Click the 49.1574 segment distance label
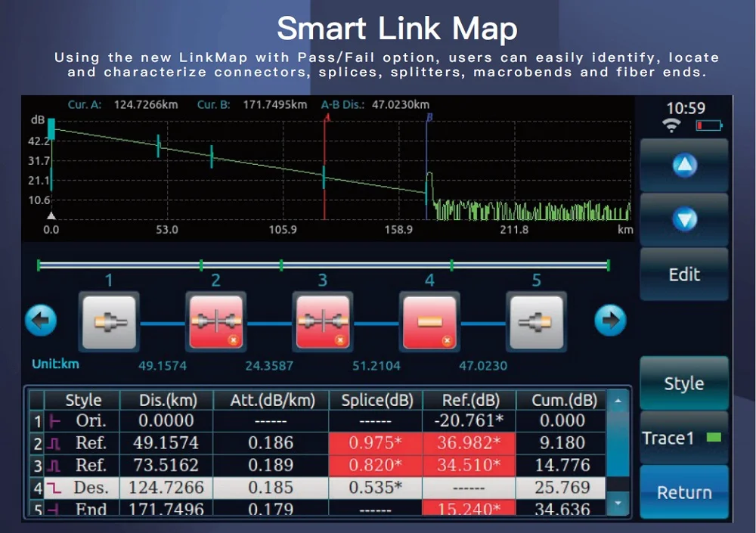 pos(163,366)
